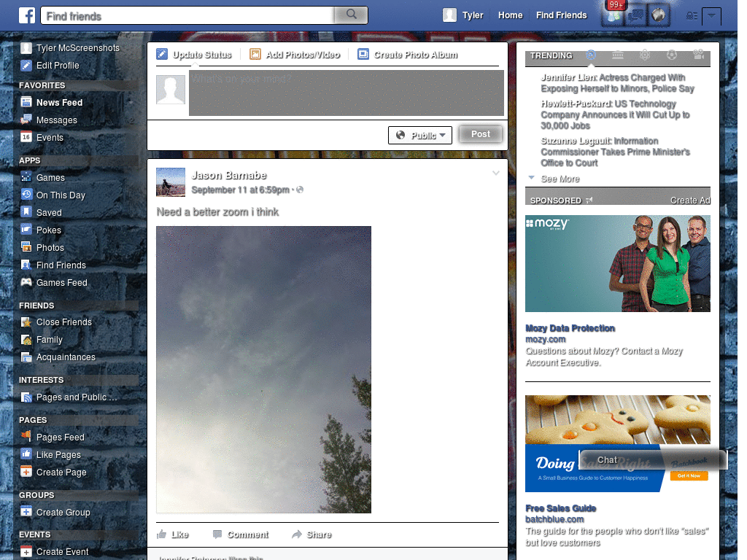747x560 pixels.
Task: Open Jason Barnabe's profile picture
Action: (171, 182)
